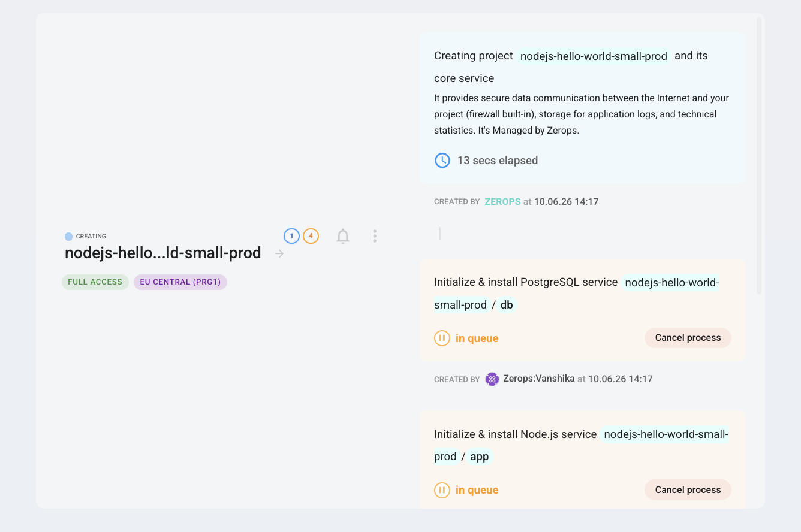The width and height of the screenshot is (801, 532).
Task: Click 'Initialize & install PostgreSQL service' heading
Action: coord(526,282)
